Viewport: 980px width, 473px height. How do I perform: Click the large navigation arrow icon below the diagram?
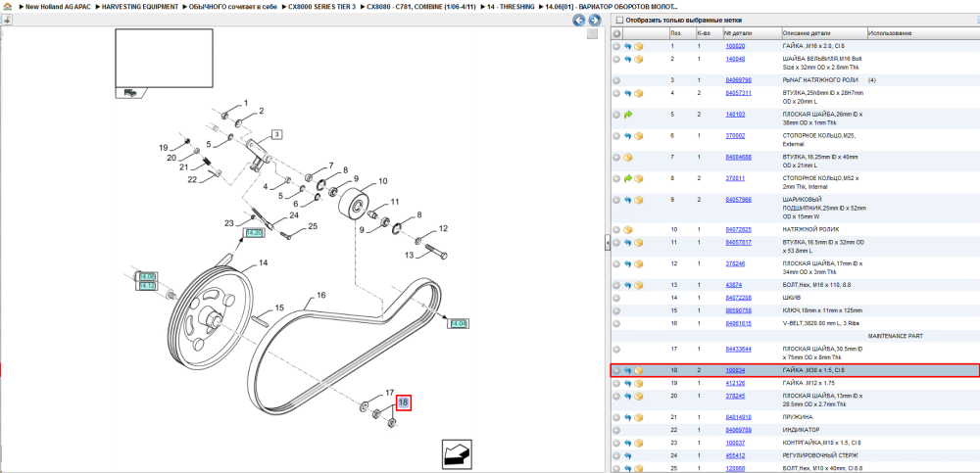pyautogui.click(x=458, y=453)
